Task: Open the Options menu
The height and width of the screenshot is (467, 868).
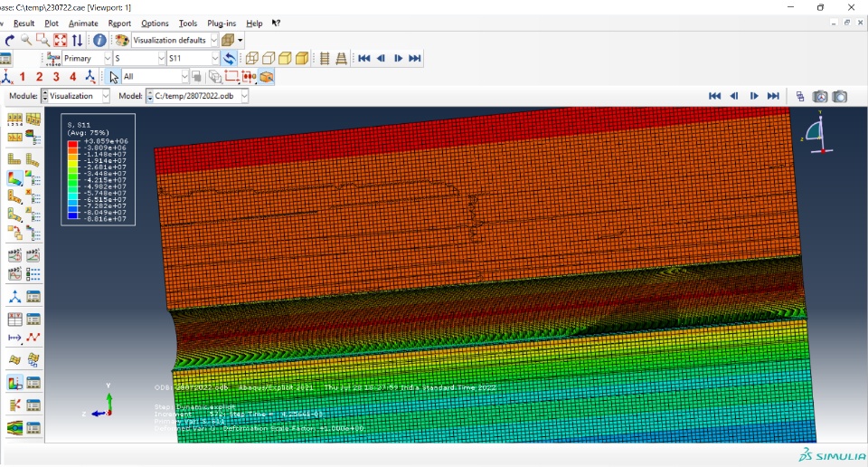Action: coord(155,24)
